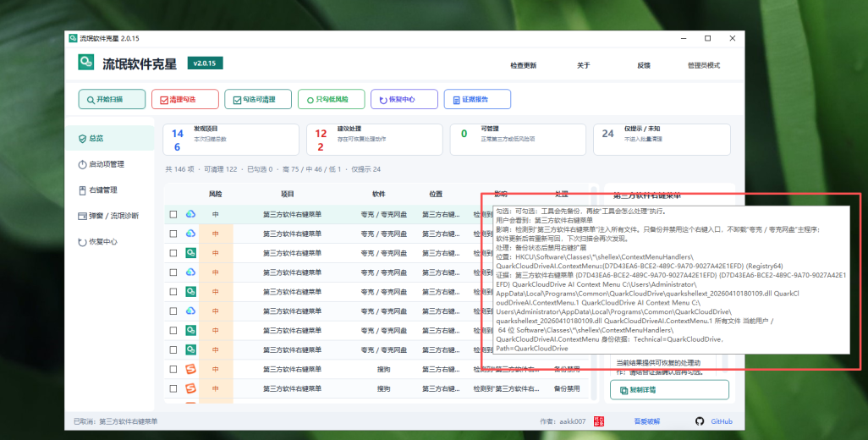Click the 夸克 / 夸克网盘 cell in highlighted row
Screen dimensions: 868x440
tap(383, 214)
